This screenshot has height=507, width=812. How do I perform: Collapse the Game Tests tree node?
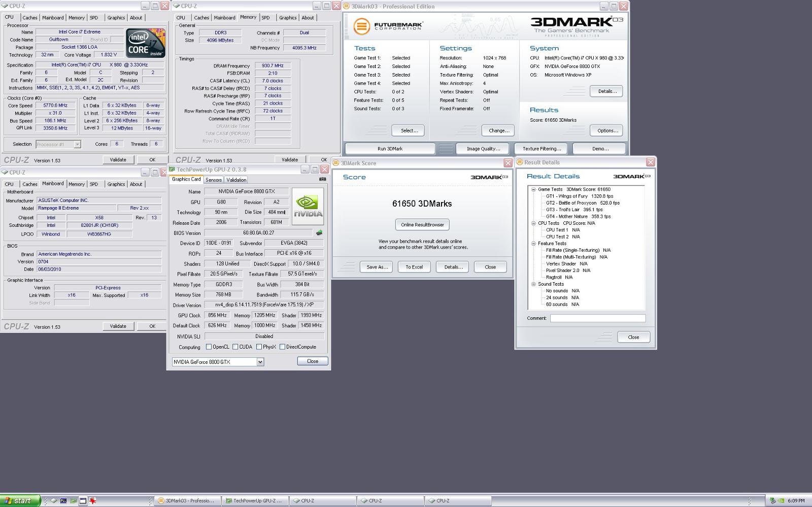click(x=533, y=189)
